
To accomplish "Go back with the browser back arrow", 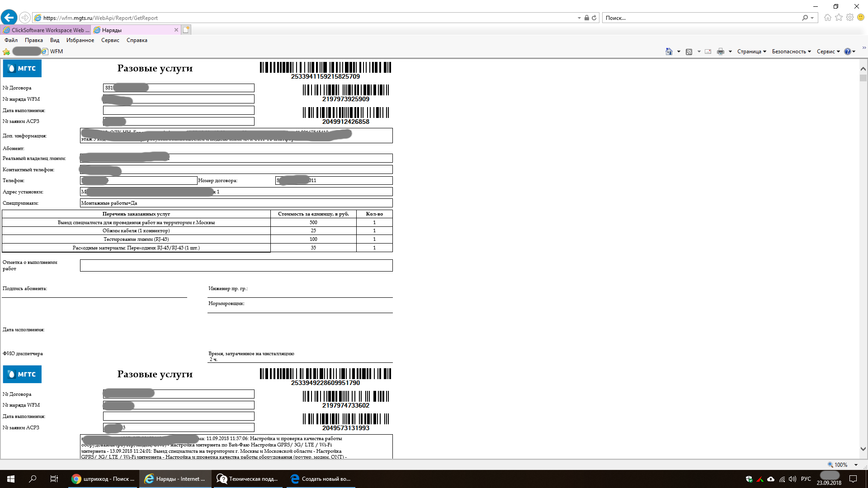I will (9, 18).
